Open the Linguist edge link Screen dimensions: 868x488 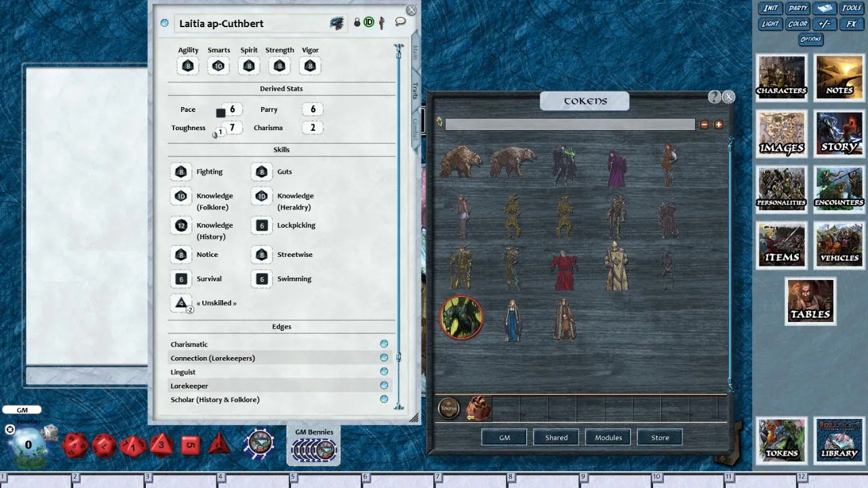(384, 371)
